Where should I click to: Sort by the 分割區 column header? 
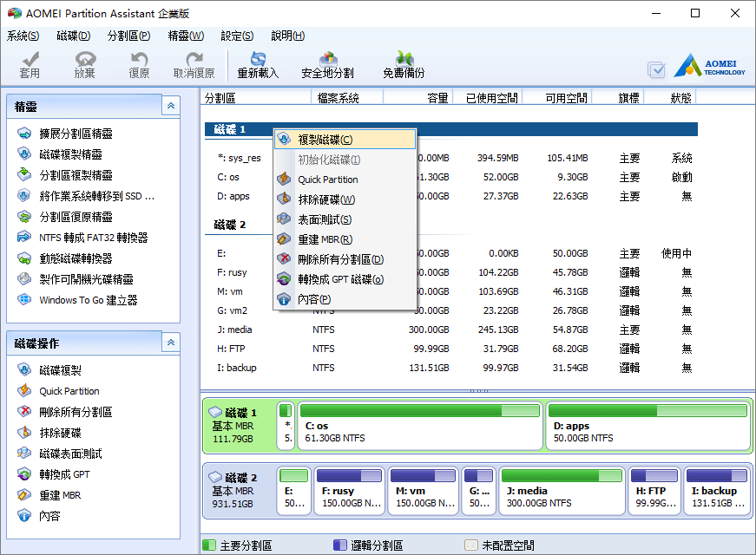pos(256,98)
